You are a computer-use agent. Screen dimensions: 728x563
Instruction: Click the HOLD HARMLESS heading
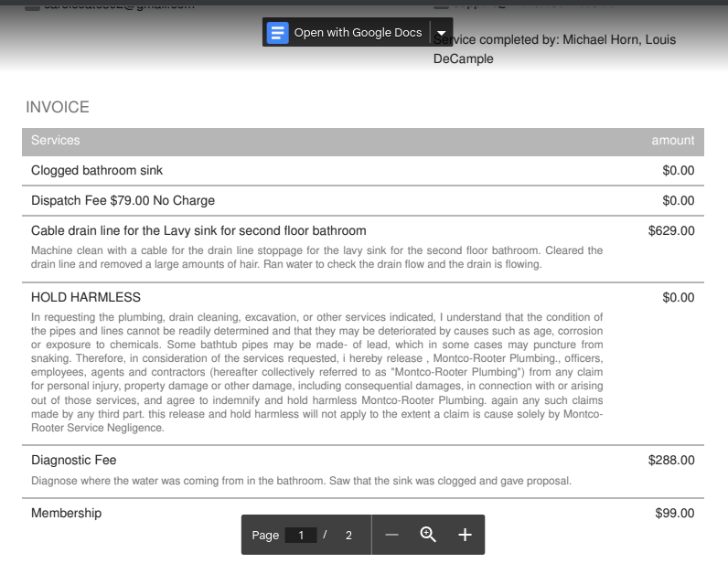(x=86, y=298)
